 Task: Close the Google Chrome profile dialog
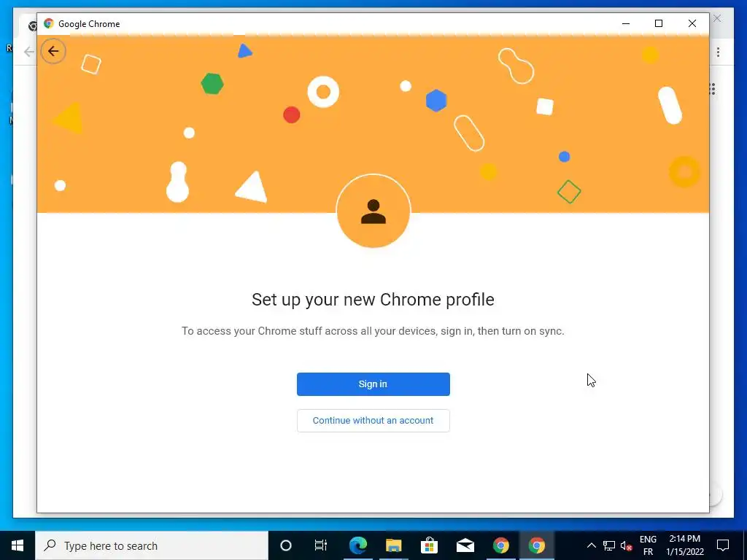point(692,23)
